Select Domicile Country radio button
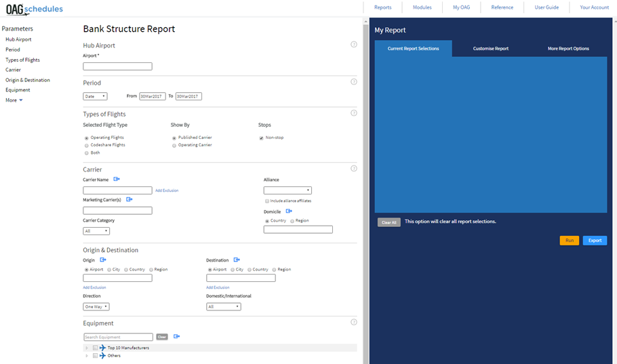617x364 pixels. point(266,221)
